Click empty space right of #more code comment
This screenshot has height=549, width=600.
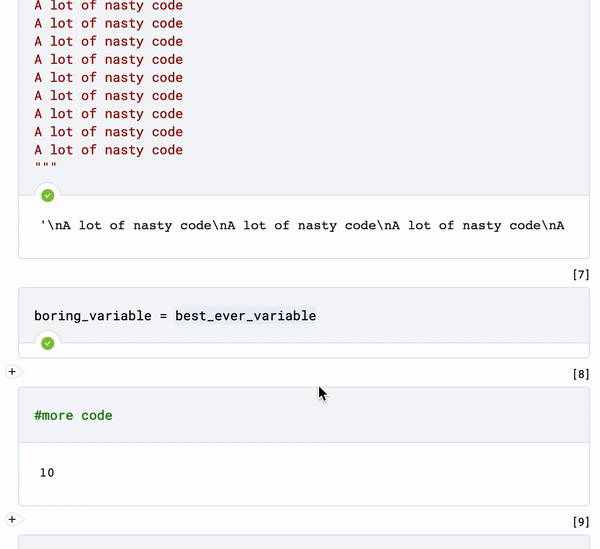[350, 415]
